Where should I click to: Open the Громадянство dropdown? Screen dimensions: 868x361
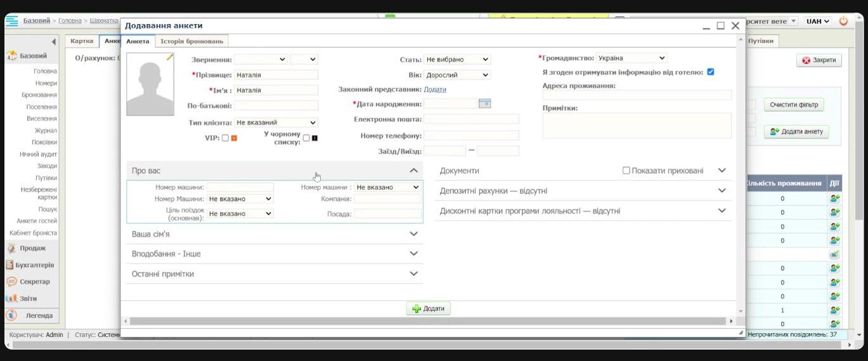tap(631, 58)
